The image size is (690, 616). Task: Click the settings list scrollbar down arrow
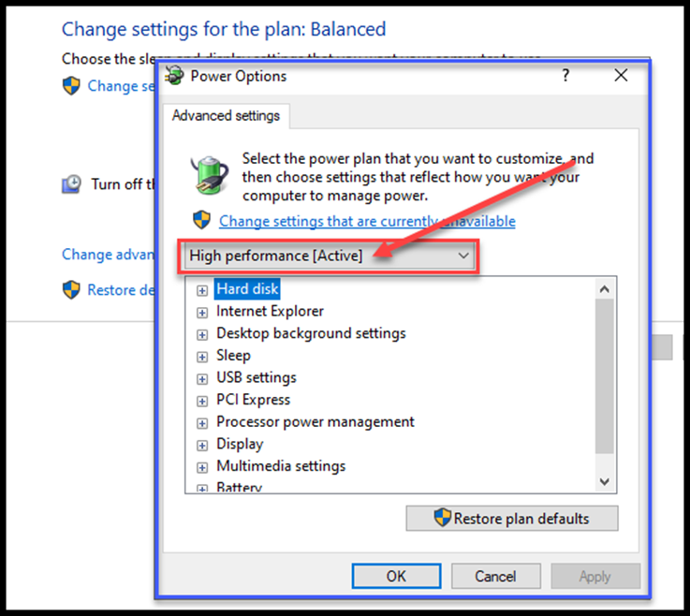point(605,482)
